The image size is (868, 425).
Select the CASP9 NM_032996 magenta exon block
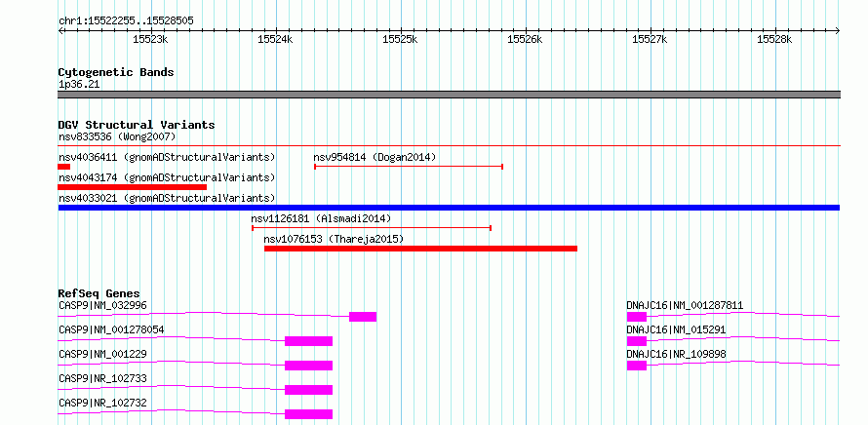[x=363, y=317]
